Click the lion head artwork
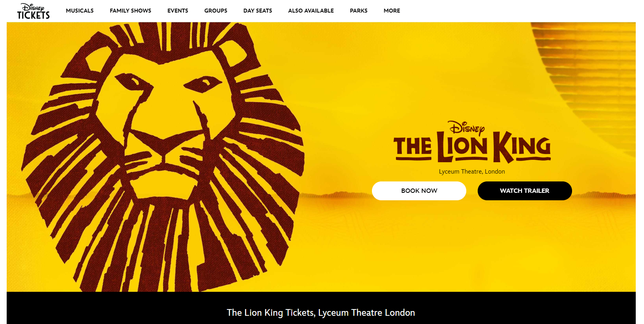The height and width of the screenshot is (324, 644). pos(163,157)
